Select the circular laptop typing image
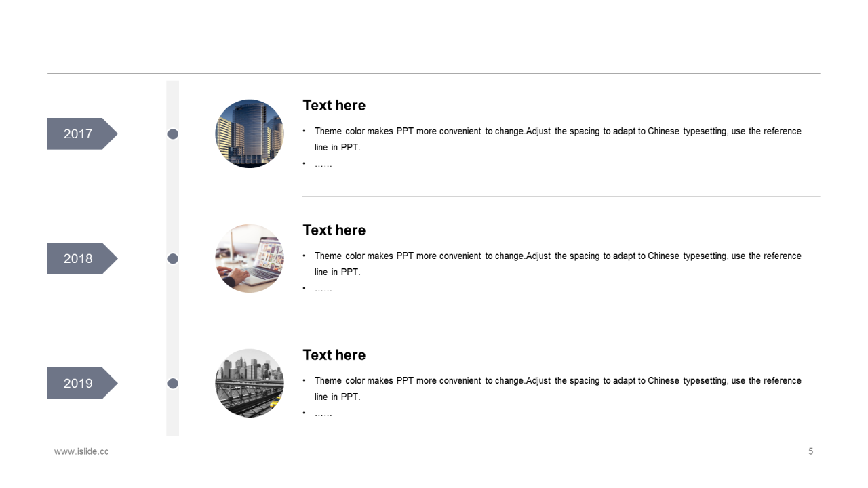 (250, 258)
